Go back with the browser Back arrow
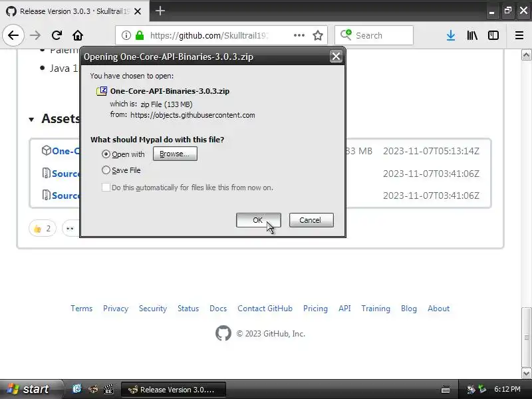Screen dimensions: 532x399 (13, 35)
